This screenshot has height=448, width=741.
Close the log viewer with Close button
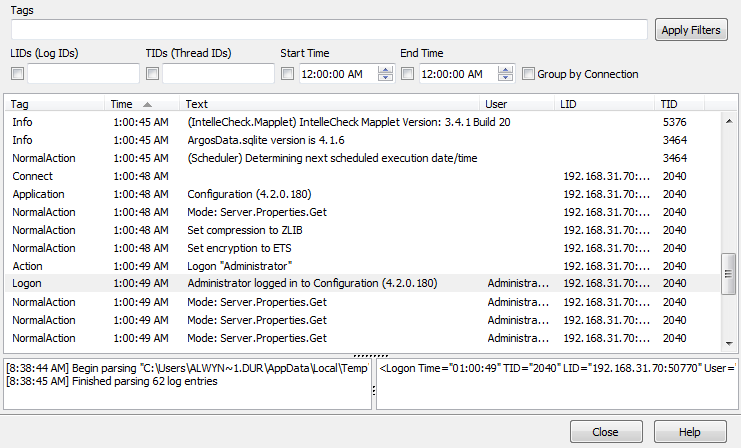(605, 431)
